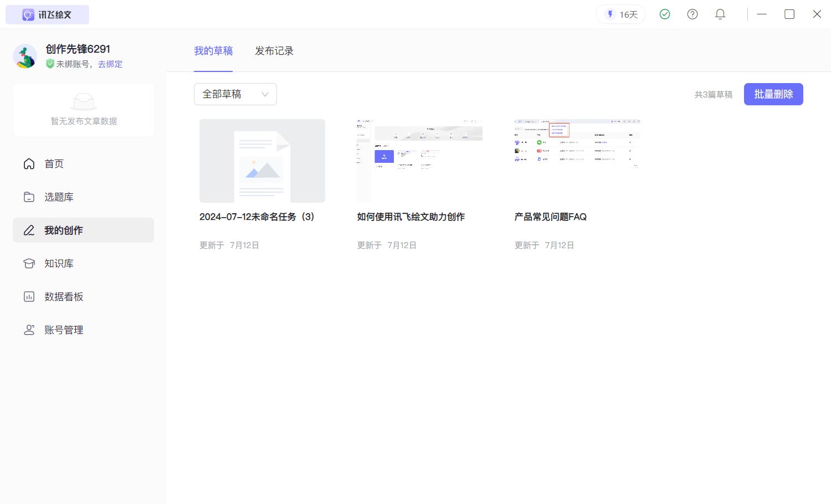
Task: Click the 讯飞绘文 app logo
Action: pyautogui.click(x=47, y=14)
